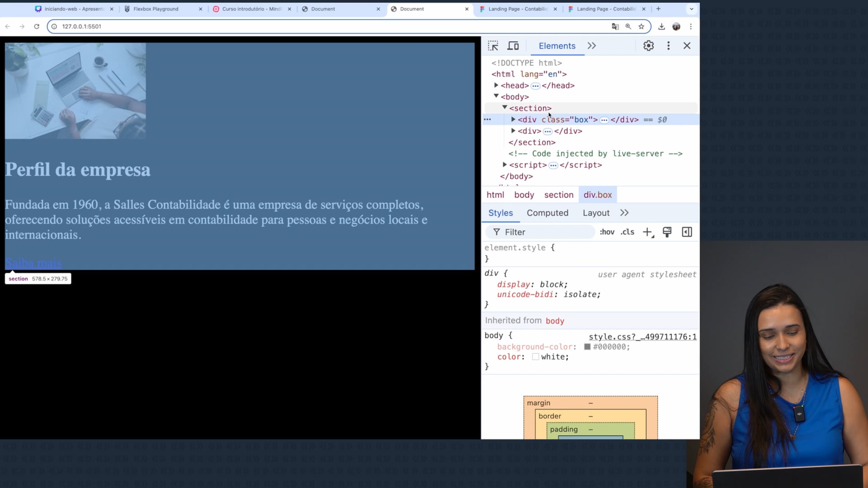Toggle the .cls class editor
Screen dimensions: 868x488
(627, 232)
